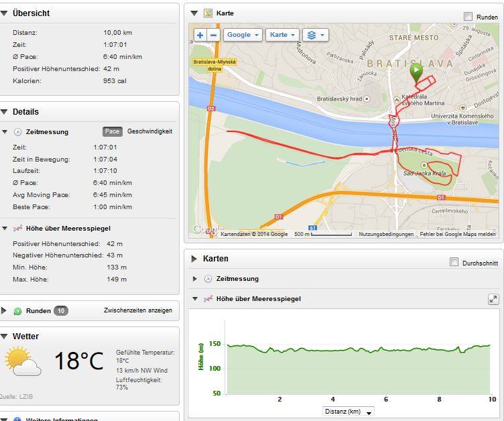Click Fehler bei Google Maps melden link
The height and width of the screenshot is (421, 504).
(x=458, y=234)
